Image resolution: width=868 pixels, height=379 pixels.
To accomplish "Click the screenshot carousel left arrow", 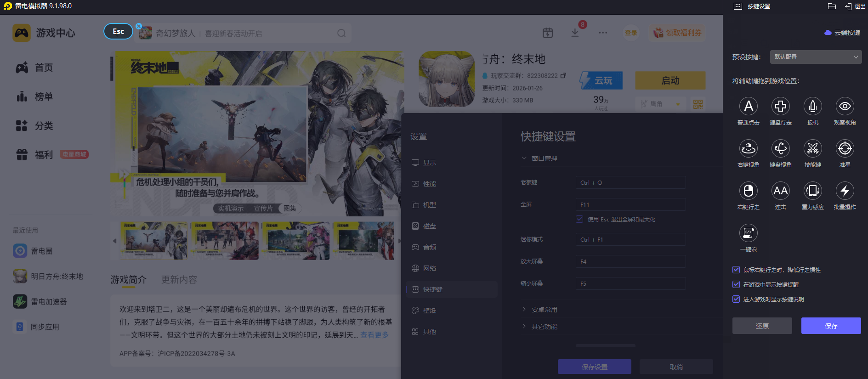I will click(114, 241).
